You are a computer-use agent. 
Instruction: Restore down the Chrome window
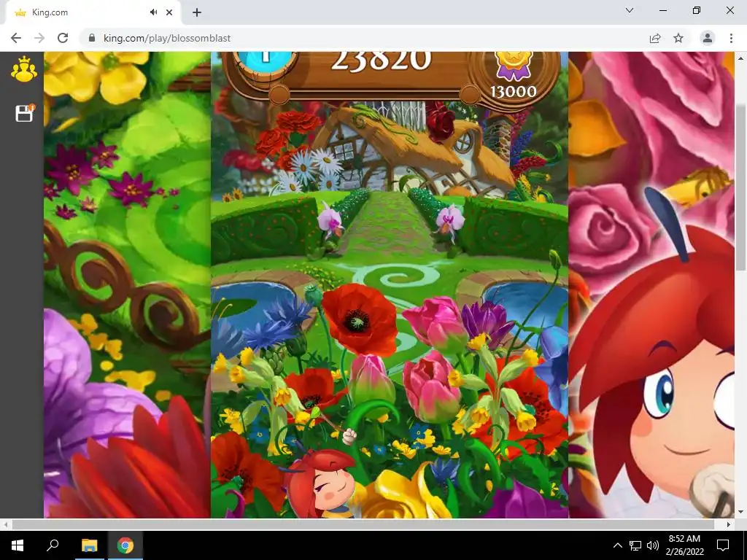click(x=697, y=10)
